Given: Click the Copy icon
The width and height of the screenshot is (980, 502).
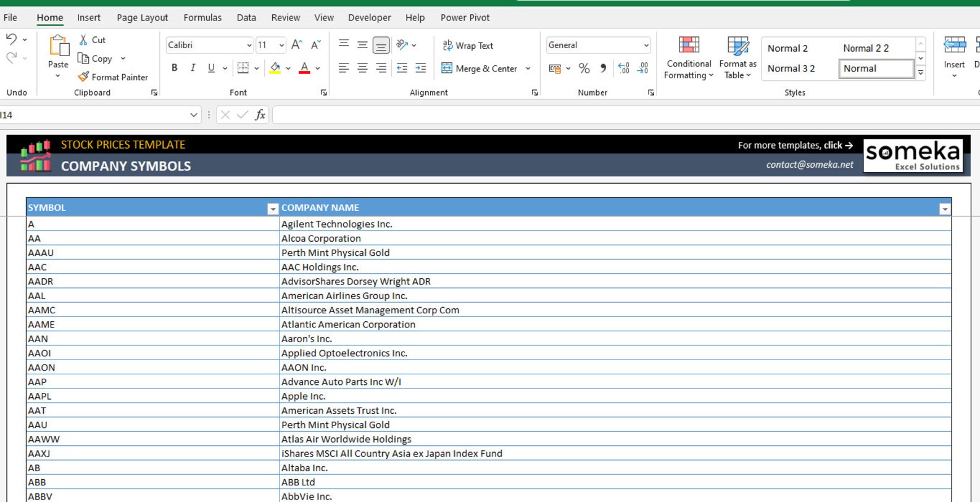Looking at the screenshot, I should click(x=83, y=59).
